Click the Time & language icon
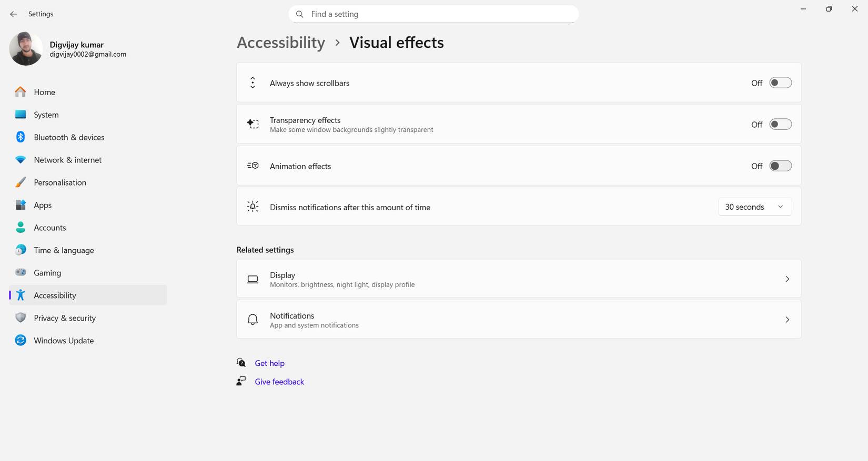 point(21,250)
